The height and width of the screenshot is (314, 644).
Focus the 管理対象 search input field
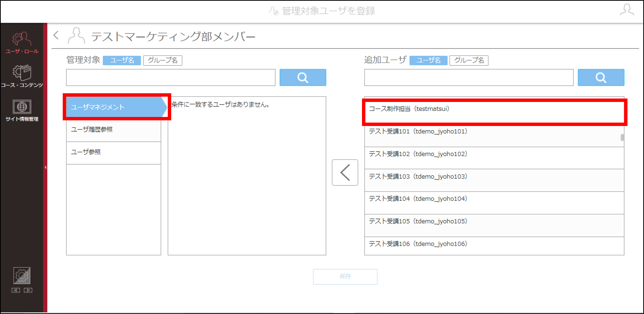pyautogui.click(x=171, y=77)
